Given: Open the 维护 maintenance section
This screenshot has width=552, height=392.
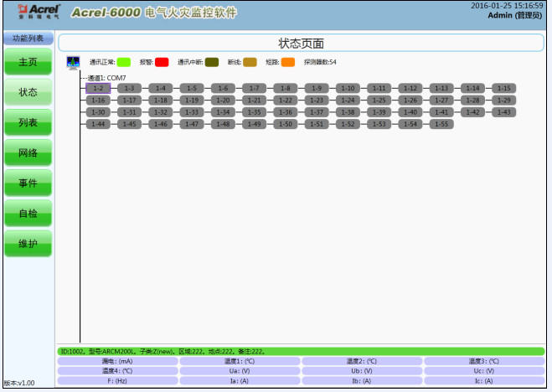Looking at the screenshot, I should click(x=28, y=243).
